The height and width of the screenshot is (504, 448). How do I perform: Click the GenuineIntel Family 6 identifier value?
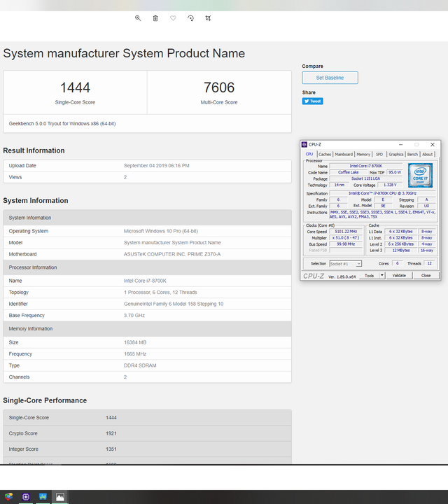click(174, 304)
